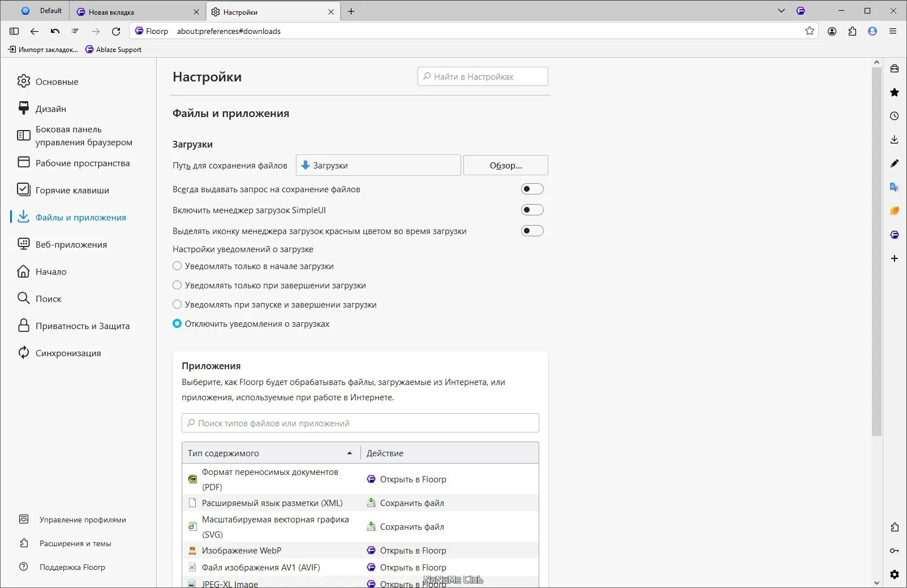Click the Translate icon in the right sidebar
Screen dimensions: 907x588
click(894, 187)
